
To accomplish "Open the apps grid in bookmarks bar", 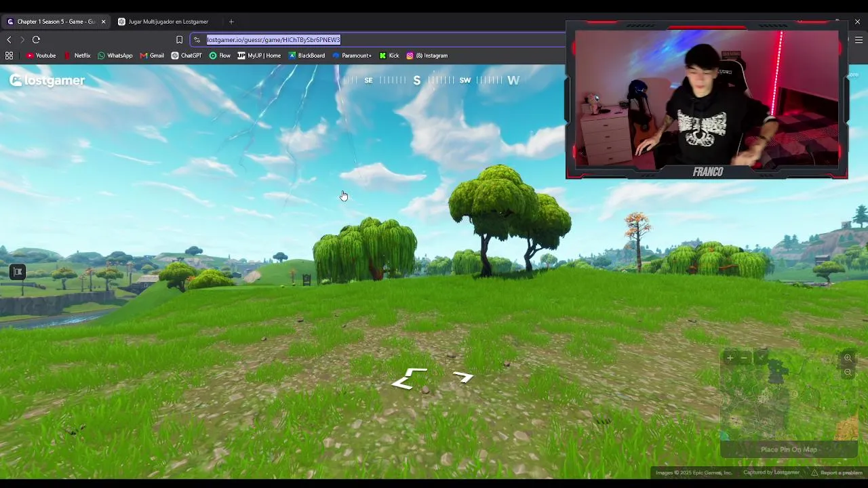I will coord(9,56).
